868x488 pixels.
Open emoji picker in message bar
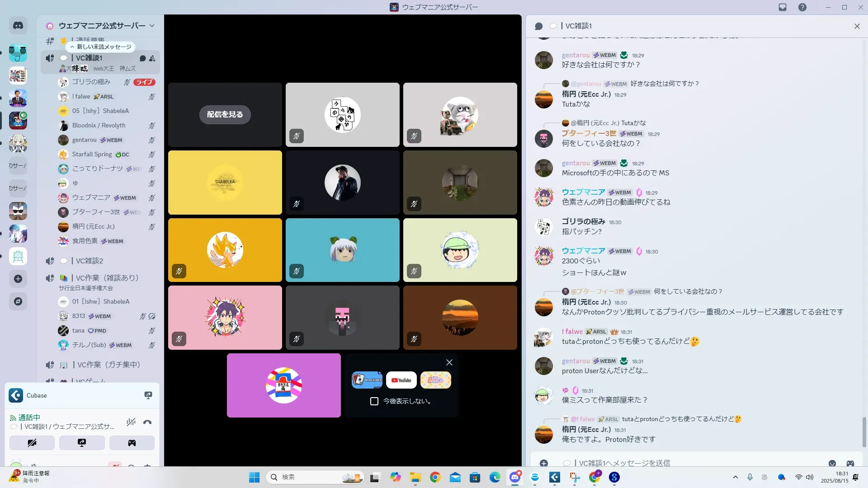[x=832, y=463]
